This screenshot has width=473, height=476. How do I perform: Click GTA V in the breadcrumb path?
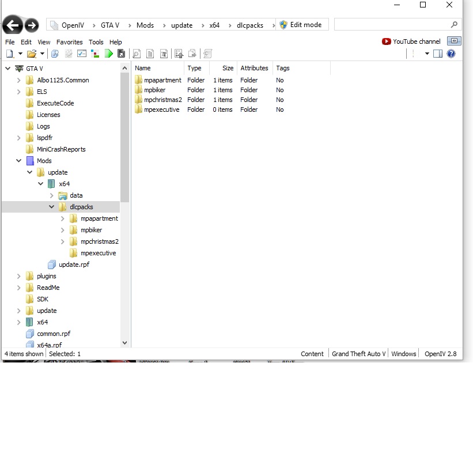click(110, 25)
